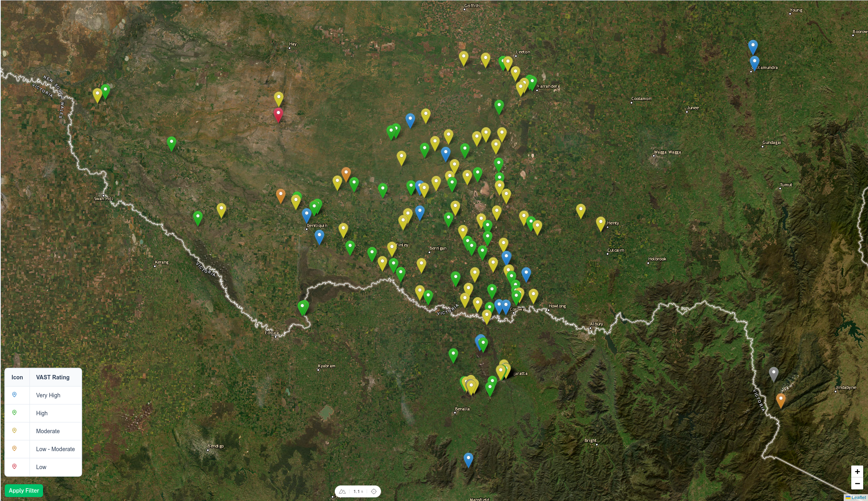
Task: Select the Very High rating legend row
Action: coord(48,395)
